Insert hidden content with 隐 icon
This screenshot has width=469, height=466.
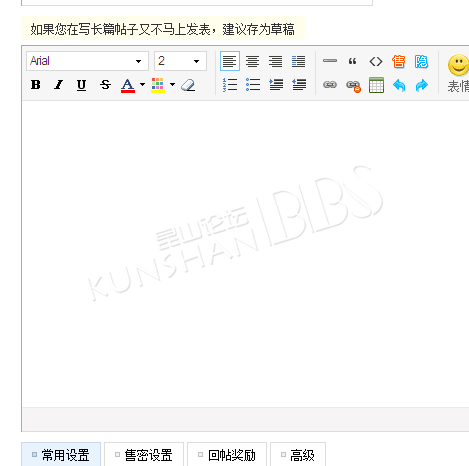421,62
